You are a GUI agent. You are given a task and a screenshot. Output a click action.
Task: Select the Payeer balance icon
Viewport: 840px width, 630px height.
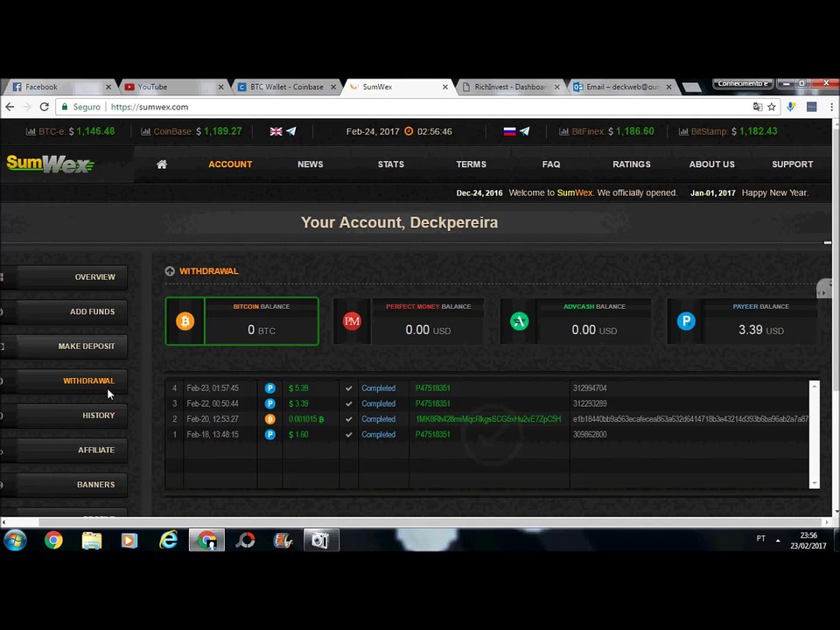(686, 321)
